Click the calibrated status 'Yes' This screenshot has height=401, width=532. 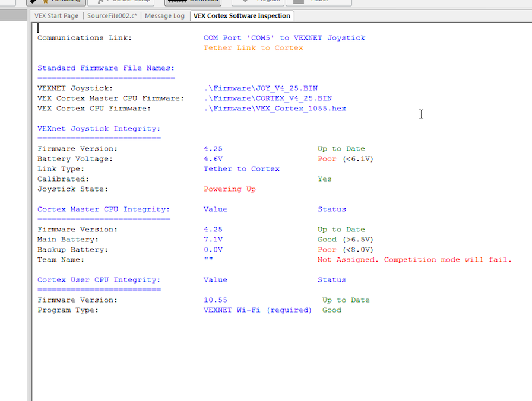325,179
